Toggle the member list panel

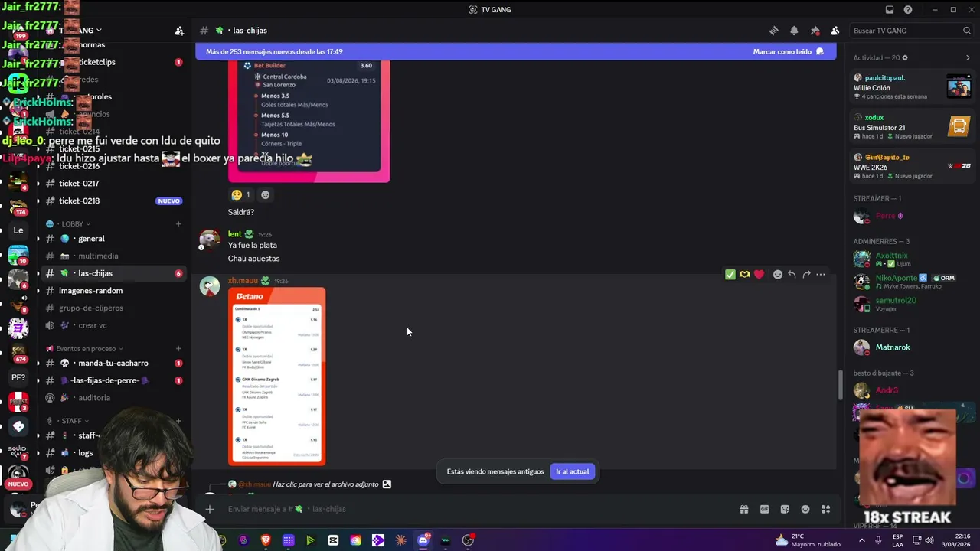click(x=835, y=31)
